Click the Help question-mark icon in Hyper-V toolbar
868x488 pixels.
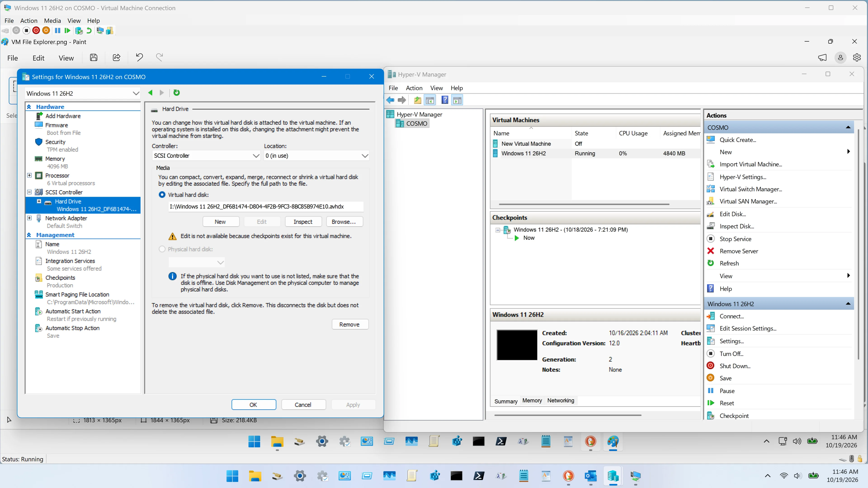tap(445, 100)
